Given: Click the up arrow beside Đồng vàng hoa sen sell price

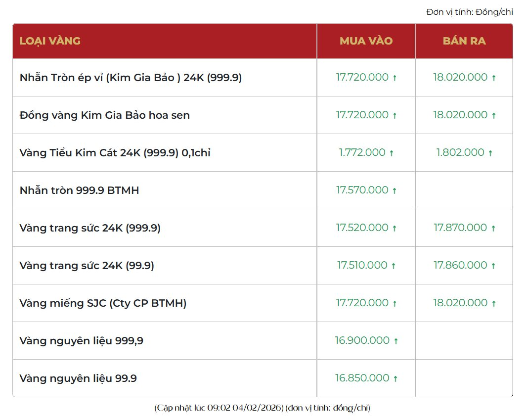Looking at the screenshot, I should click(x=493, y=116).
